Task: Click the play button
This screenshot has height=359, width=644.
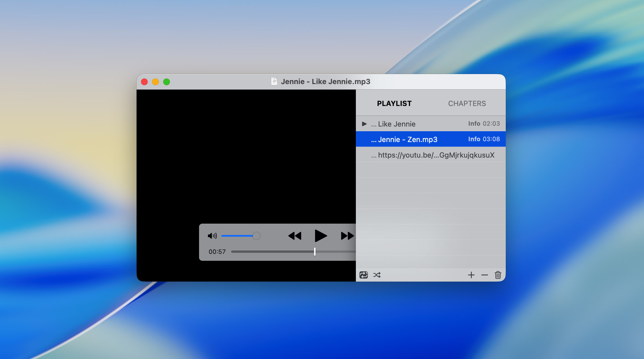Action: (321, 236)
